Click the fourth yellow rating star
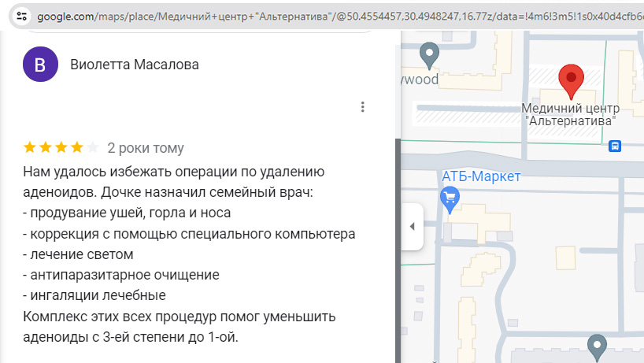Viewport: 644px width, 363px height. click(x=77, y=147)
